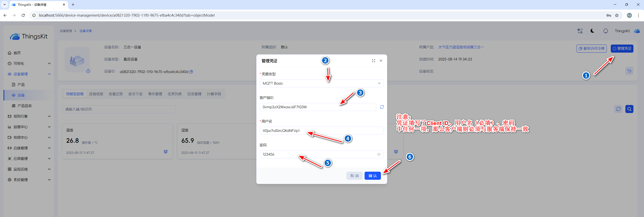
Task: Copy the device ID icon
Action: click(191, 72)
